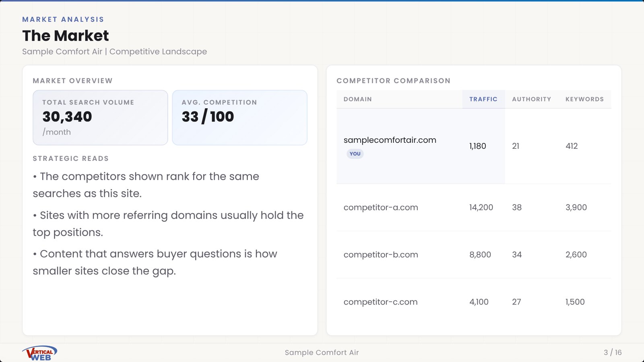
Task: Click The Market slide title
Action: 66,36
